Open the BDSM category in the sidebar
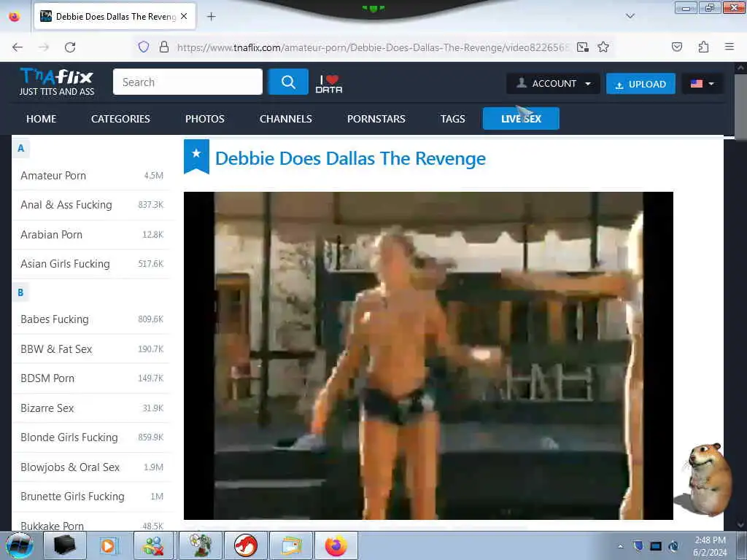Image resolution: width=747 pixels, height=560 pixels. point(47,378)
